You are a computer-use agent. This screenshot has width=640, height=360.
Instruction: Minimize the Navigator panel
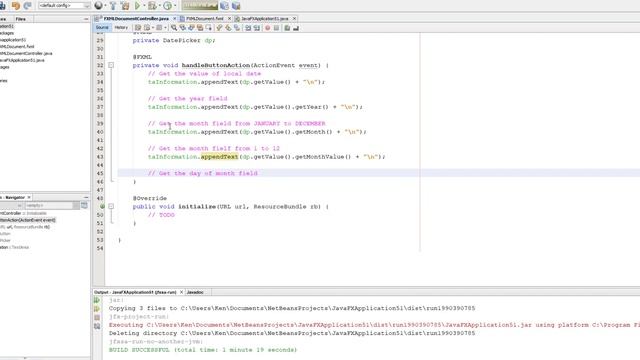coord(86,197)
